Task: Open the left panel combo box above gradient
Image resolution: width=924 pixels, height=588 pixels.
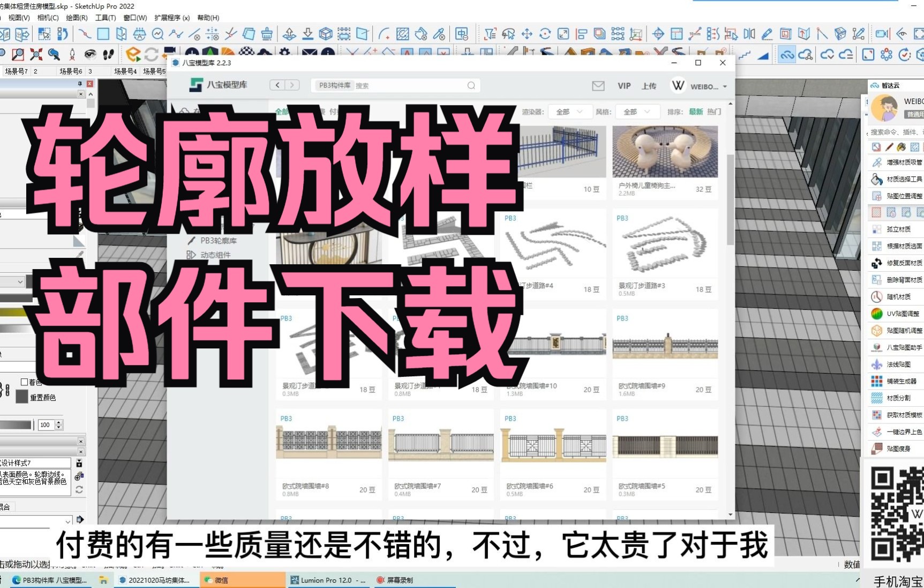Action: [12, 281]
